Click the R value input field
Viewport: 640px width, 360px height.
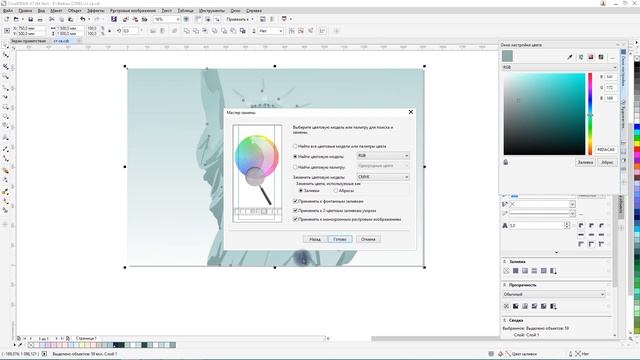[611, 77]
